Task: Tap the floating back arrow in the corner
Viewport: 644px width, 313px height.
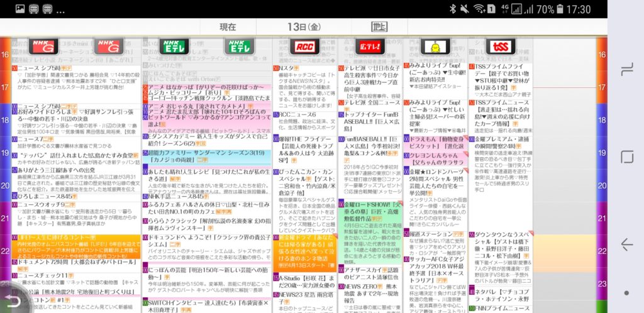Action: (13, 302)
